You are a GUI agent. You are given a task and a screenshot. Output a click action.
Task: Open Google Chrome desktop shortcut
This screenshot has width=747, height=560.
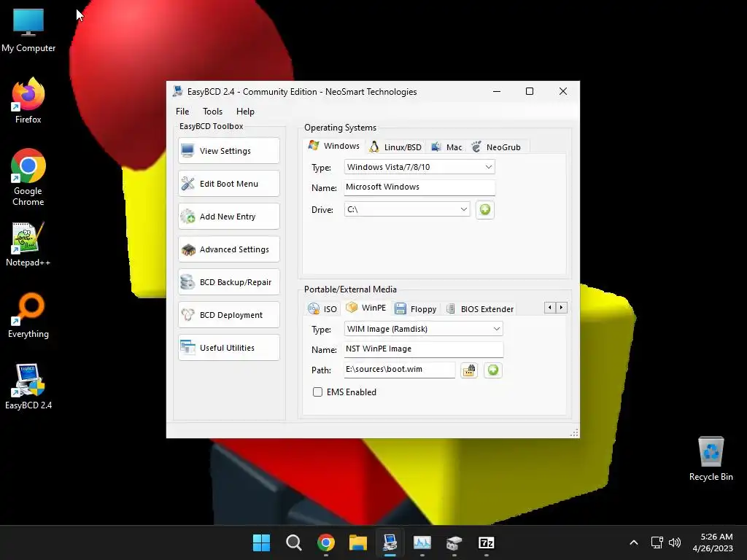pos(28,177)
